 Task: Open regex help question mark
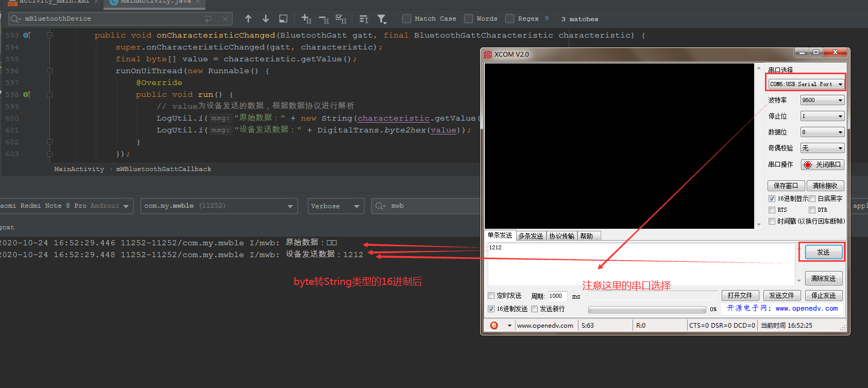coord(547,19)
